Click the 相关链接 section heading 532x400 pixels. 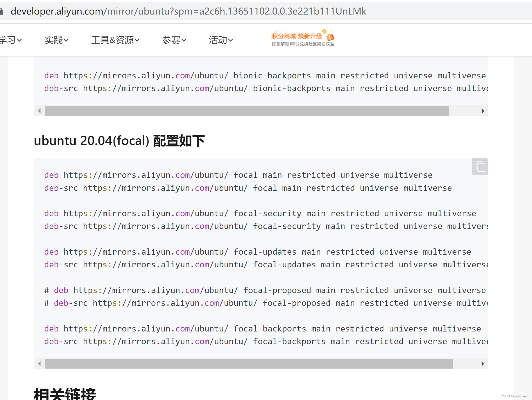[65, 394]
